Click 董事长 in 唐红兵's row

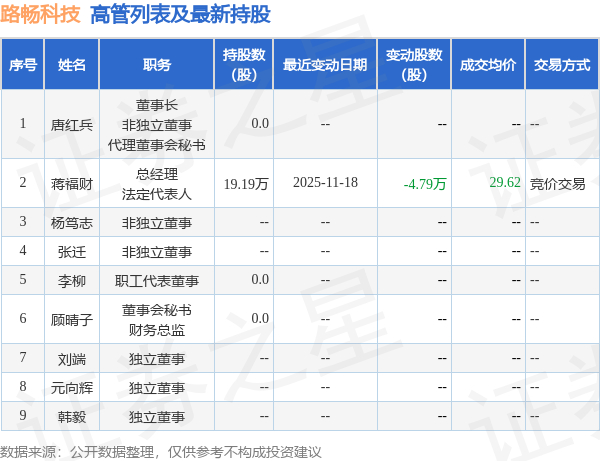[x=157, y=105]
